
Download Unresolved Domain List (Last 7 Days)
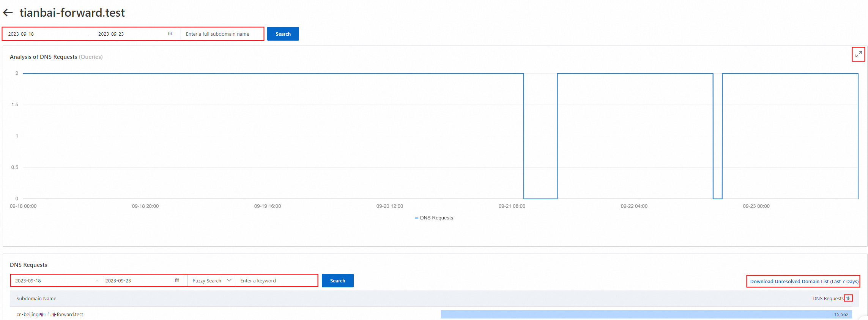804,281
